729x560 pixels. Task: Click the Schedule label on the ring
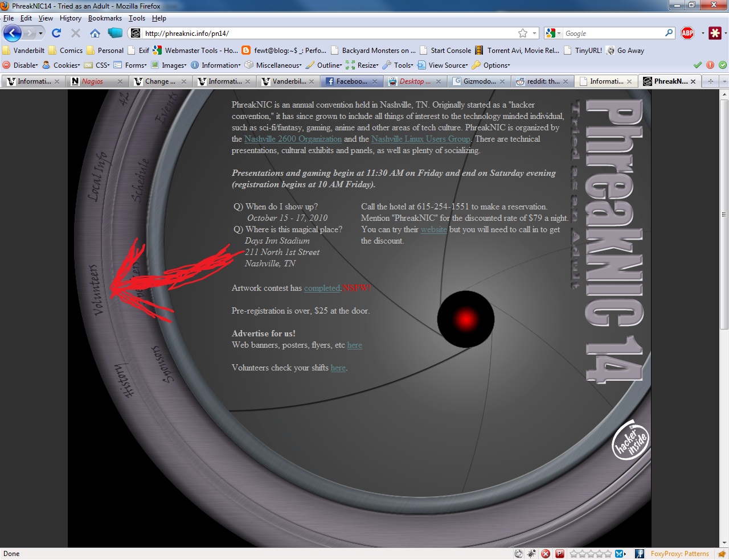point(140,180)
